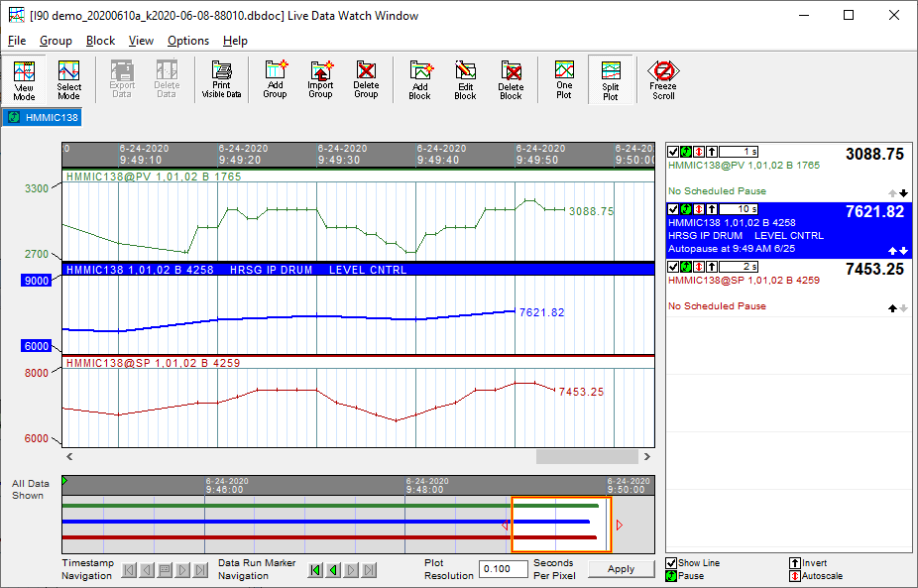Open the Block menu

point(100,41)
